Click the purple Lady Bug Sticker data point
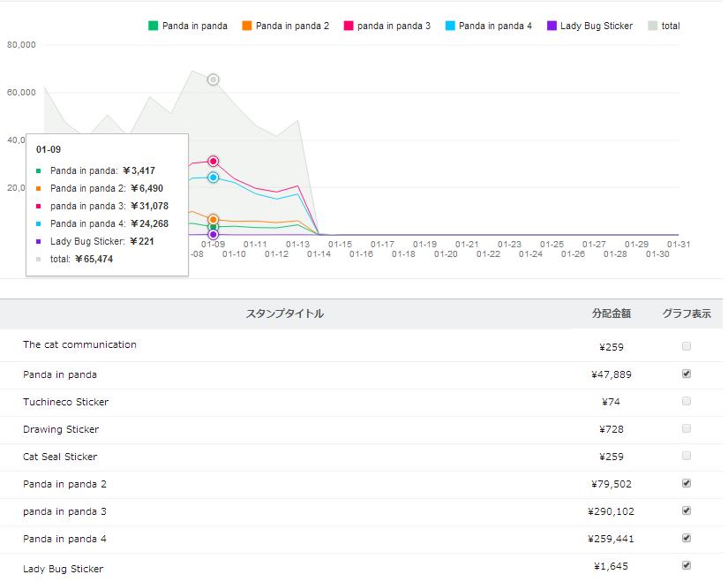Viewport: 728px width, 582px height. pyautogui.click(x=214, y=234)
